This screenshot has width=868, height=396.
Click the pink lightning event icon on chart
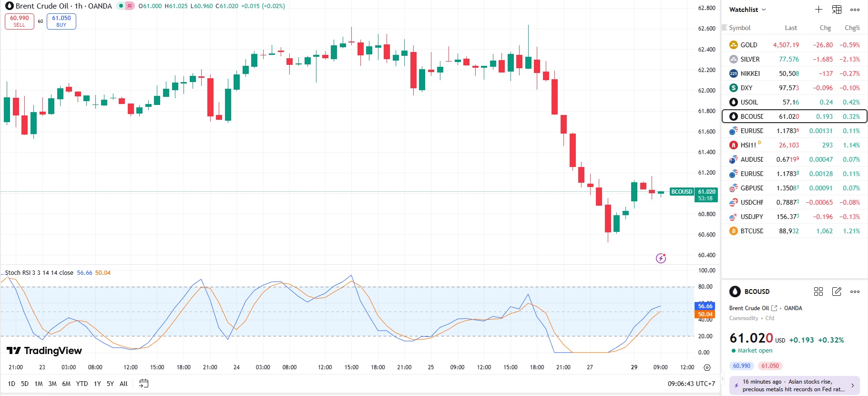(x=661, y=258)
